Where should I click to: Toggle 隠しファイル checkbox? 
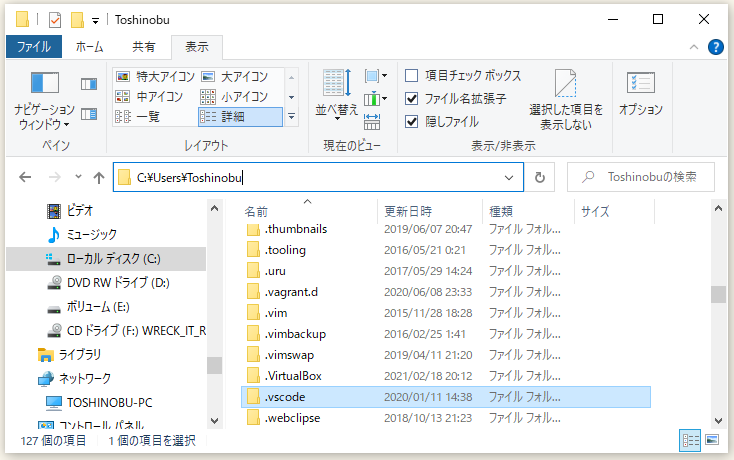click(x=411, y=122)
